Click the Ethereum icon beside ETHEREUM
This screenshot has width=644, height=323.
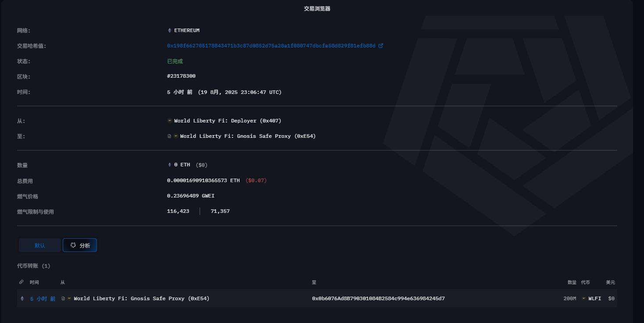(x=170, y=30)
